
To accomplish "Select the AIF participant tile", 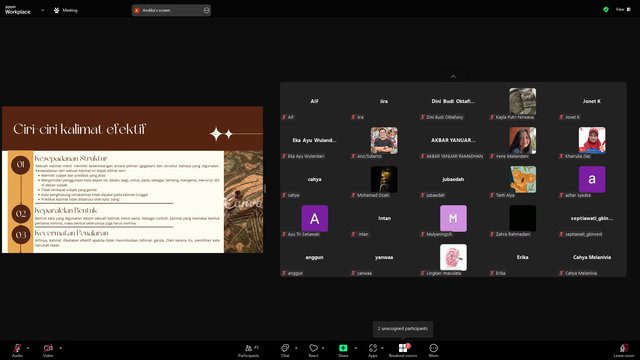I will [314, 102].
